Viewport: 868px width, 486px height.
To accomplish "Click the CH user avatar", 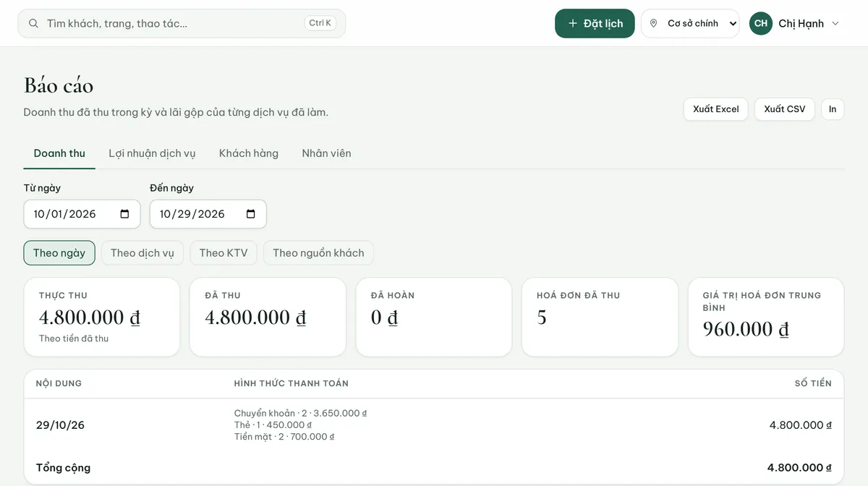I will [761, 23].
